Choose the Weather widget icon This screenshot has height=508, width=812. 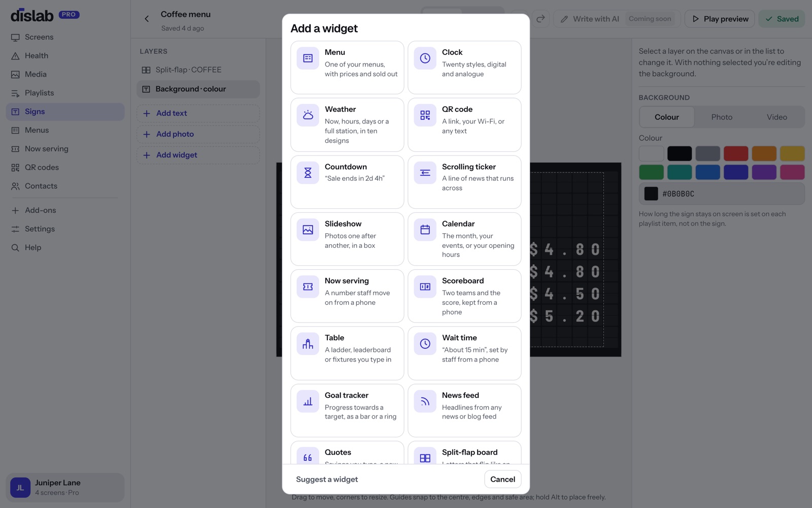point(308,115)
